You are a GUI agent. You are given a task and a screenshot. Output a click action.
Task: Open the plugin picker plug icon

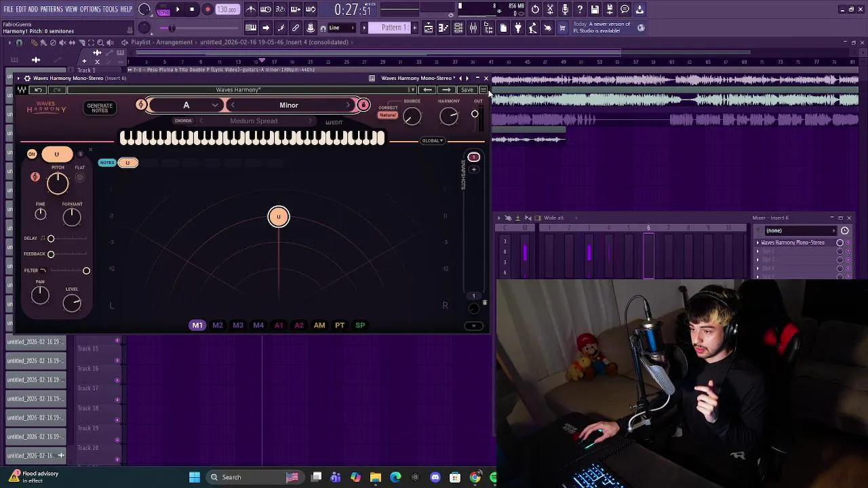click(x=518, y=28)
